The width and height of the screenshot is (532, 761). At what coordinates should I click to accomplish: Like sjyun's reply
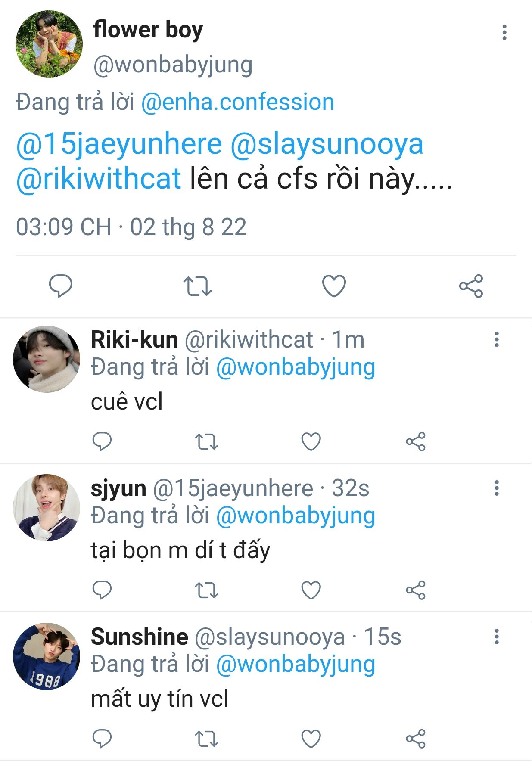(x=311, y=590)
